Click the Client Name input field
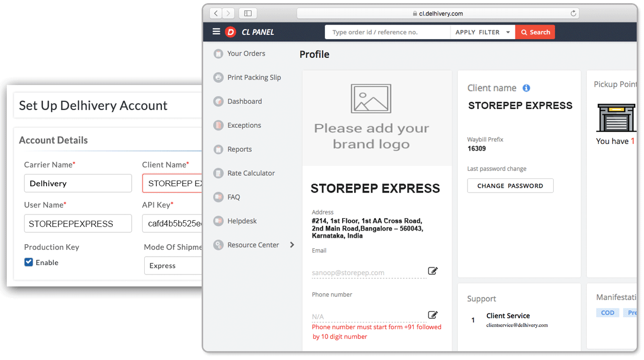Screen dimensions: 644x360 point(172,183)
